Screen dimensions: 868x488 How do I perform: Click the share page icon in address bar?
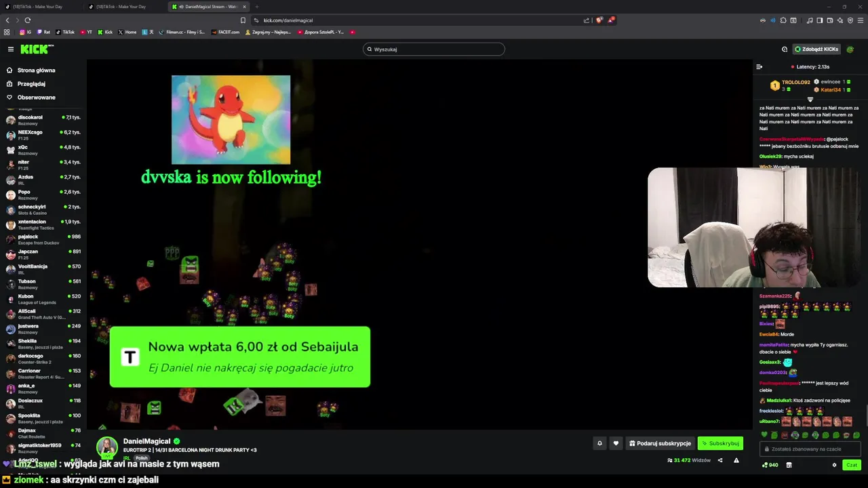[586, 20]
